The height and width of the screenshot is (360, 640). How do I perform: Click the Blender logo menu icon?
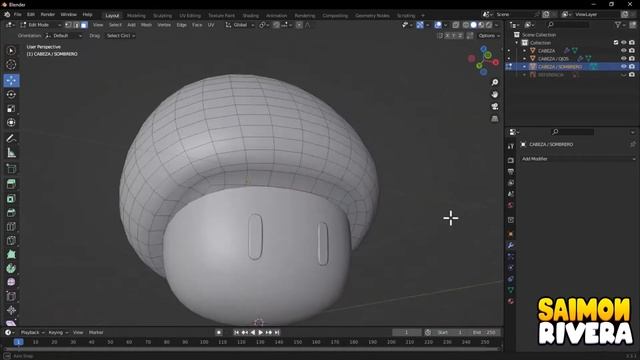(x=7, y=14)
